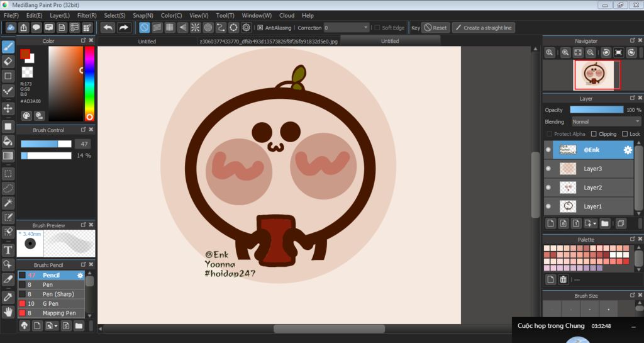Select the Magic Wand tool

pyautogui.click(x=8, y=203)
